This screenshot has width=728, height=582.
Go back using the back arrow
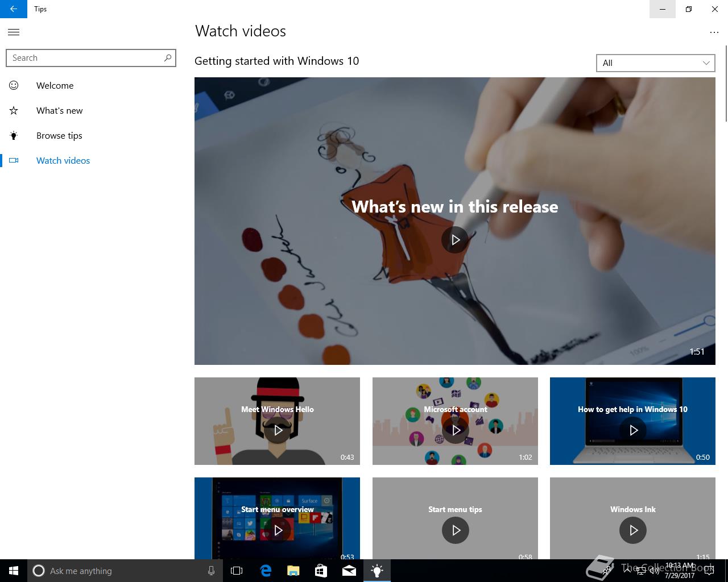pos(14,9)
